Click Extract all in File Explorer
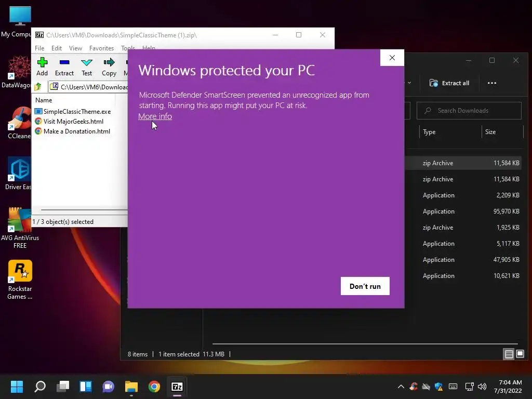 pos(449,83)
